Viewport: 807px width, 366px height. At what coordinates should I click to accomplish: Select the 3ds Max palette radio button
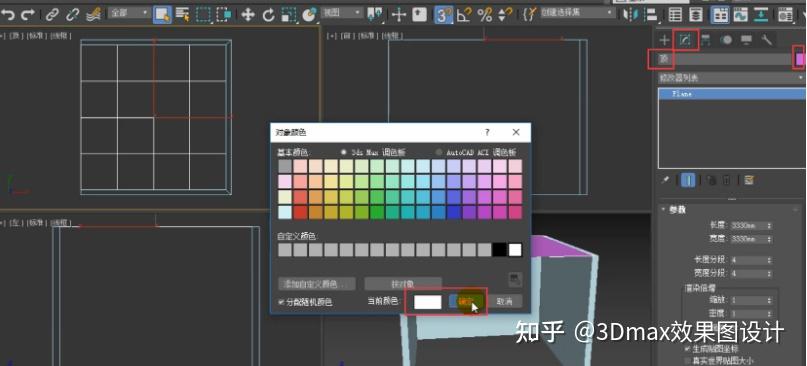344,152
